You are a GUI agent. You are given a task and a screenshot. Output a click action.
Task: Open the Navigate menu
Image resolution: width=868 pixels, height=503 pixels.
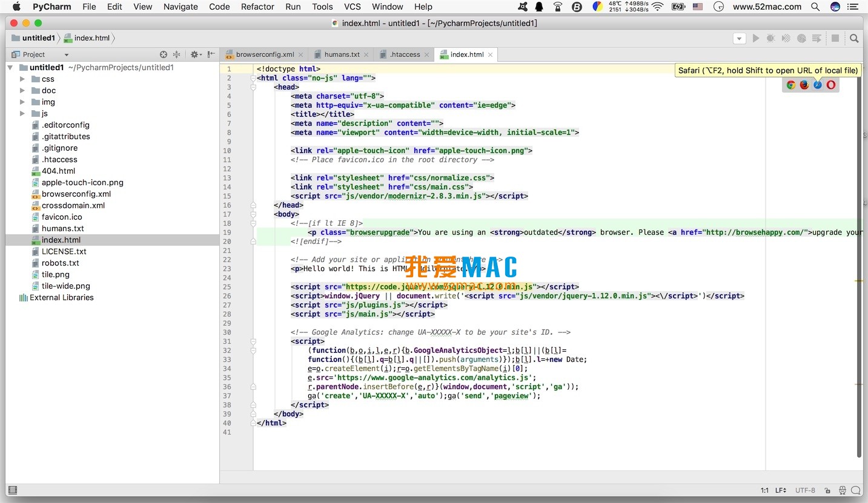(x=181, y=7)
